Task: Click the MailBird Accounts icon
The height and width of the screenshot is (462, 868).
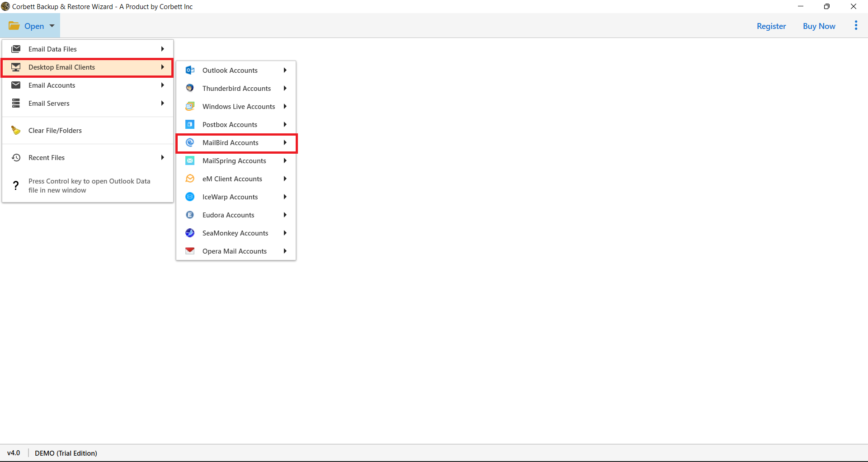Action: (190, 142)
